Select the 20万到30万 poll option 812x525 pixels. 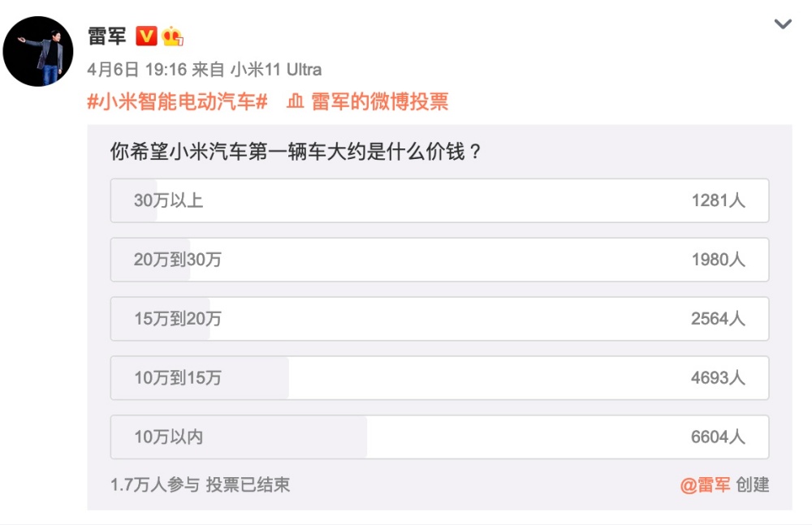pos(439,260)
